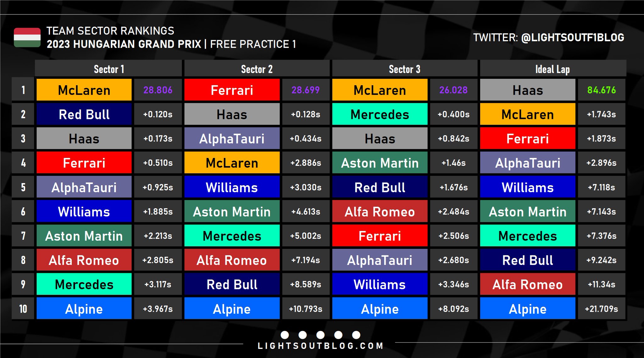Click the leftmost white pagination dot
Image resolution: width=644 pixels, height=358 pixels.
click(x=285, y=335)
